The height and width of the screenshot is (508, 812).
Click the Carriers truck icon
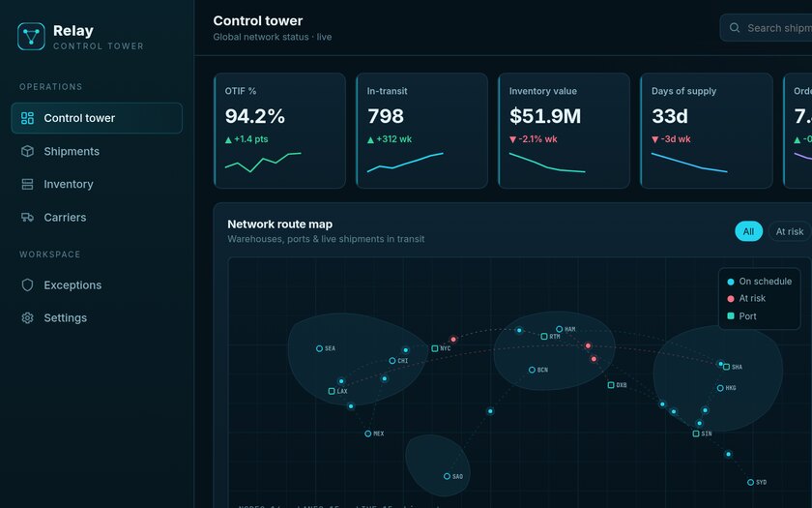tap(27, 217)
